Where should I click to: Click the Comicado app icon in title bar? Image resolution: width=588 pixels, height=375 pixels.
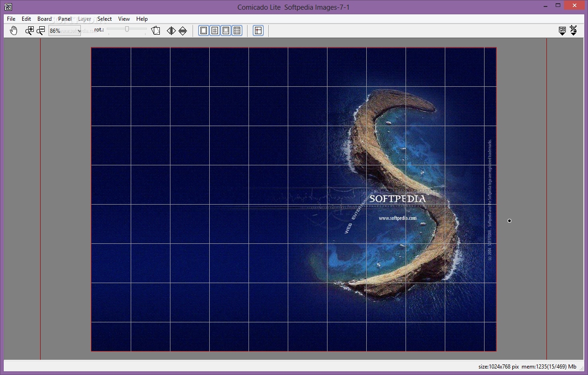click(x=8, y=6)
